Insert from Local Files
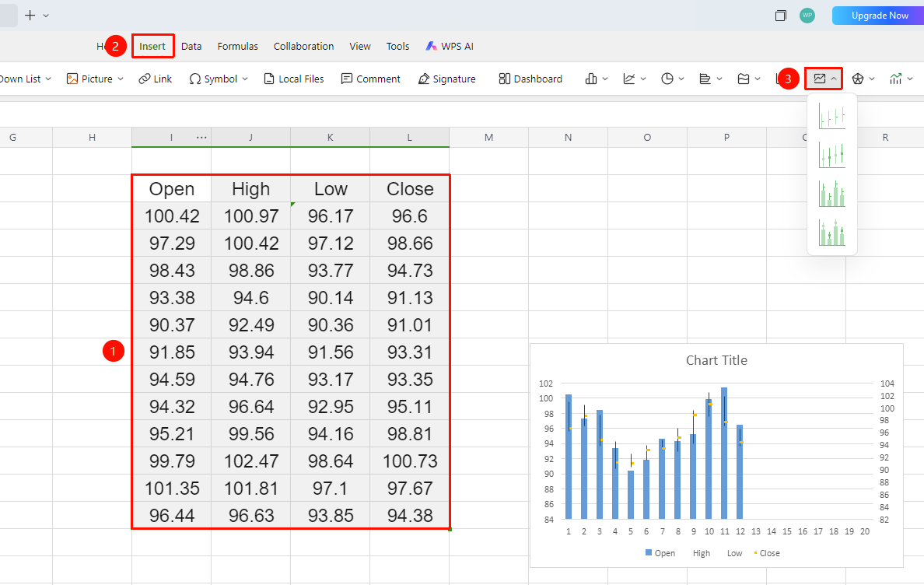The image size is (924, 585). (x=294, y=79)
